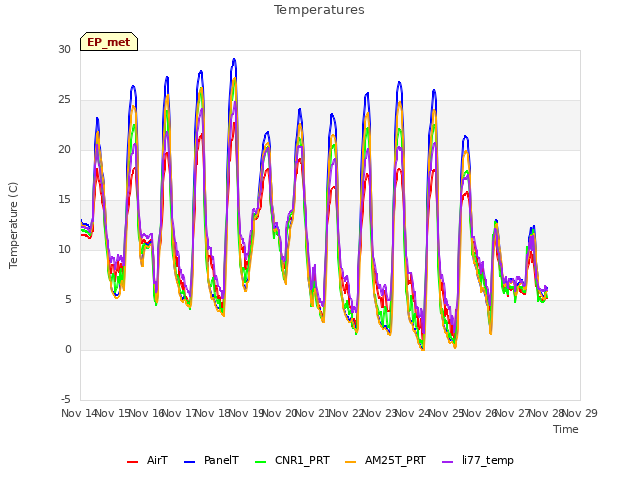Image resolution: width=640 pixels, height=480 pixels.
Task: Select the Temperatures chart title
Action: point(319,10)
